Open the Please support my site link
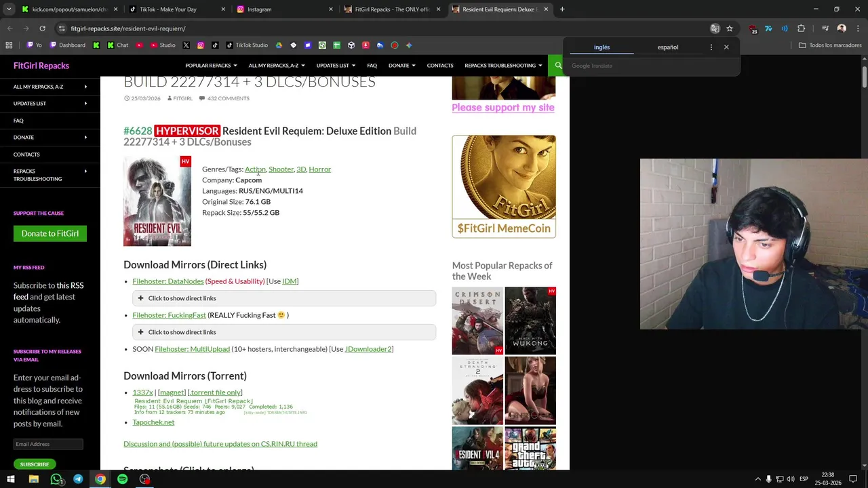The image size is (868, 488). tap(503, 108)
